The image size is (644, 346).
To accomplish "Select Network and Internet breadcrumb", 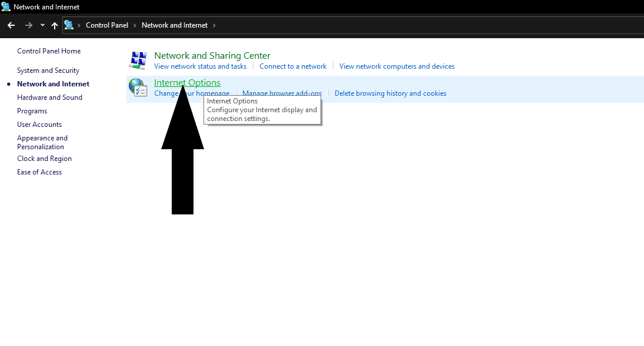I will [175, 25].
